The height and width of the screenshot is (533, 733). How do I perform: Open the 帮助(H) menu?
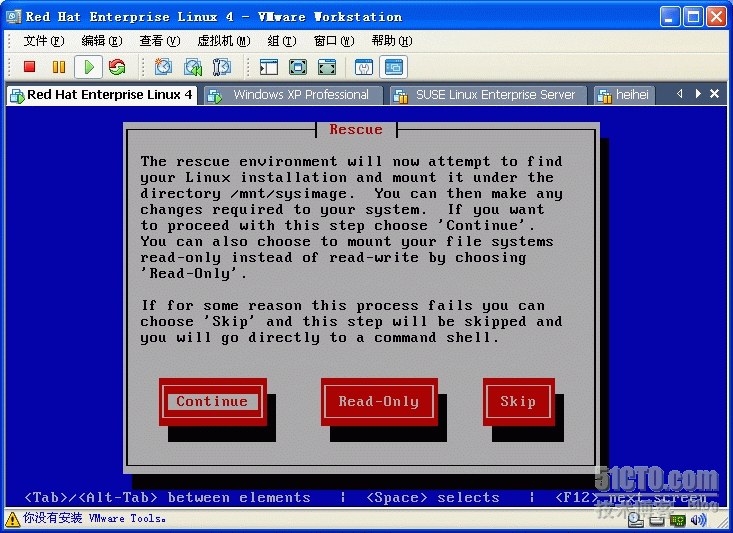click(392, 41)
